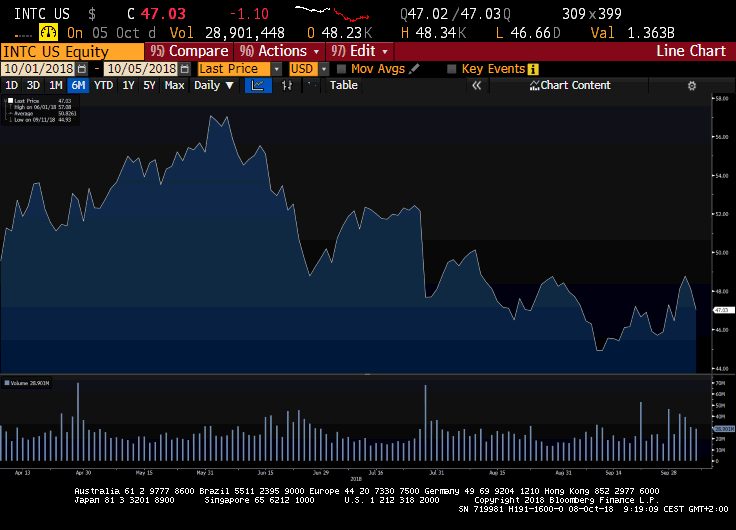Select the 5Y range tab
736x530 pixels.
point(149,85)
